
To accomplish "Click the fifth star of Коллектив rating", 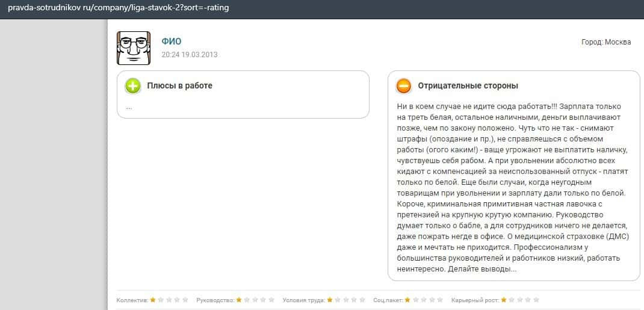I will (185, 299).
